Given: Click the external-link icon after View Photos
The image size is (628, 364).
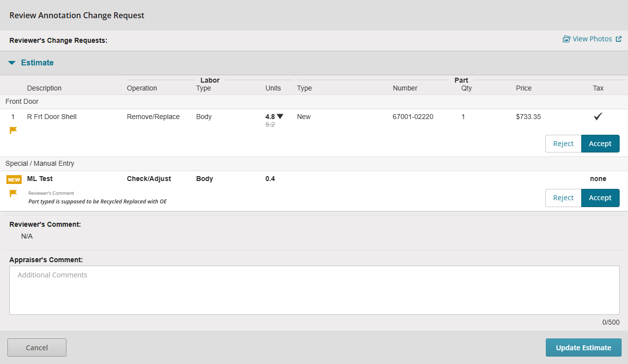Looking at the screenshot, I should pos(620,38).
